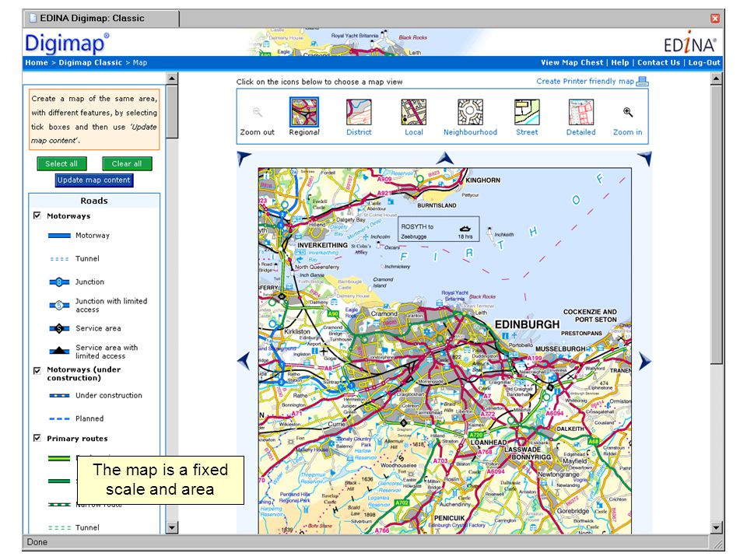Click the Planned motorway legend symbol

60,418
